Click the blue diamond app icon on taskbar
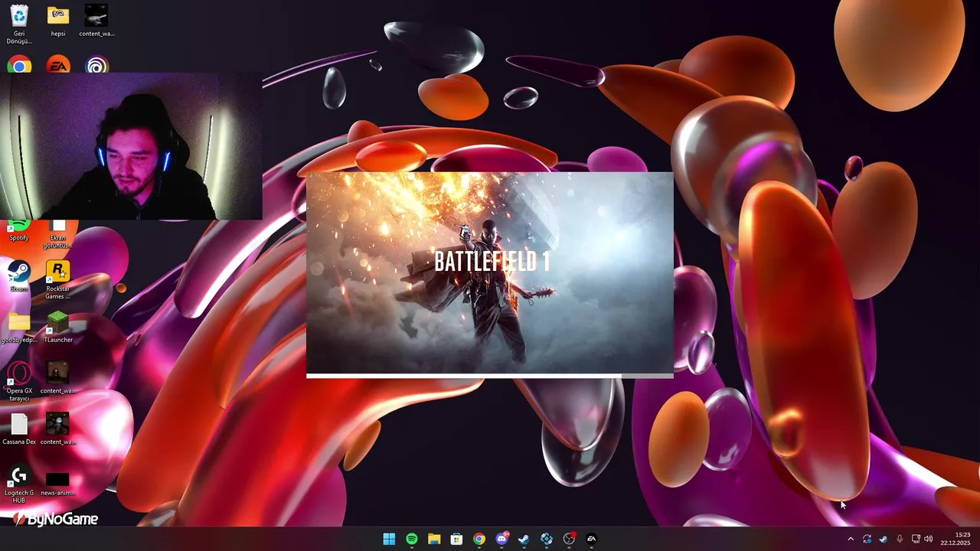 (547, 539)
